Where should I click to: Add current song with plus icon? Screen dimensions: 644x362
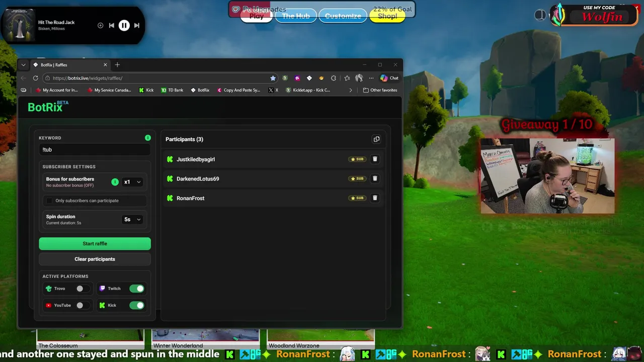click(100, 25)
